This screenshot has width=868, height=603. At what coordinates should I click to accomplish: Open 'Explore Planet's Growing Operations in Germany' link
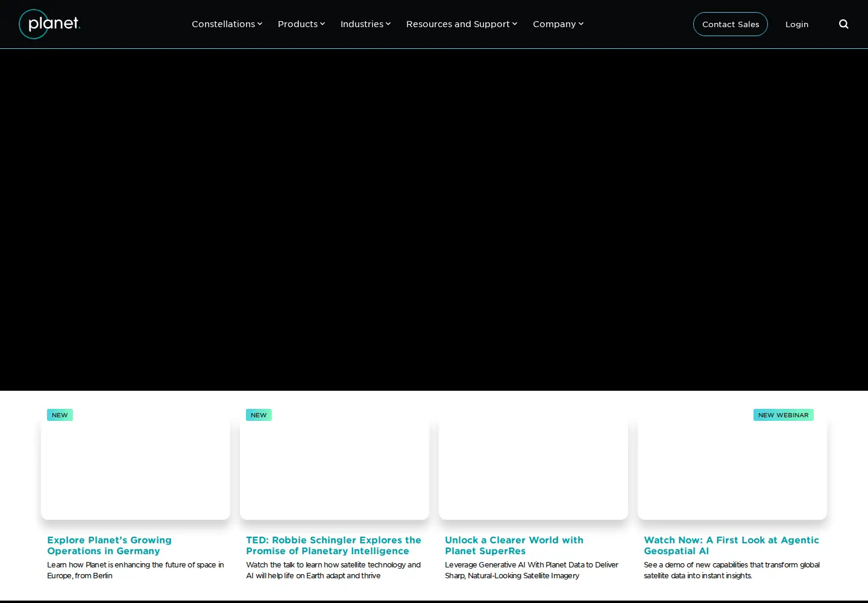(110, 545)
